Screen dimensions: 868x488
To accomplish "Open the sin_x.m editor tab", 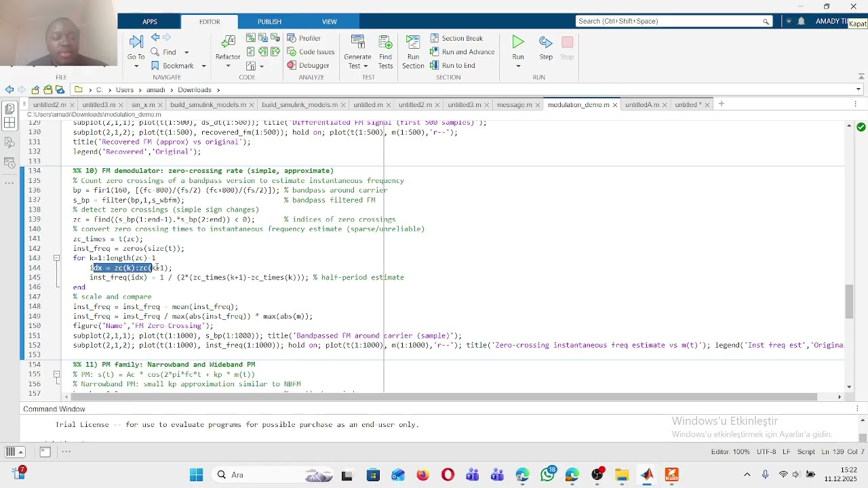I will pos(143,105).
